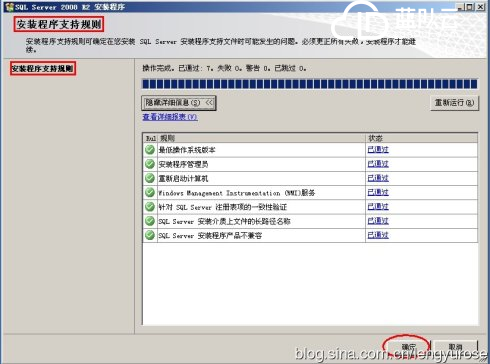Viewport: 490px width, 364px height.
Task: Close the SQL Server setup window
Action: [480, 7]
